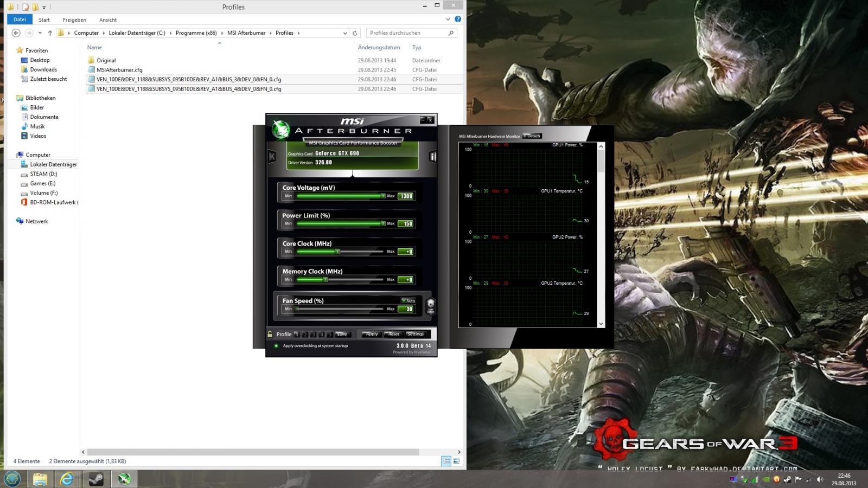Click the Afterburner logo emblem

point(280,130)
